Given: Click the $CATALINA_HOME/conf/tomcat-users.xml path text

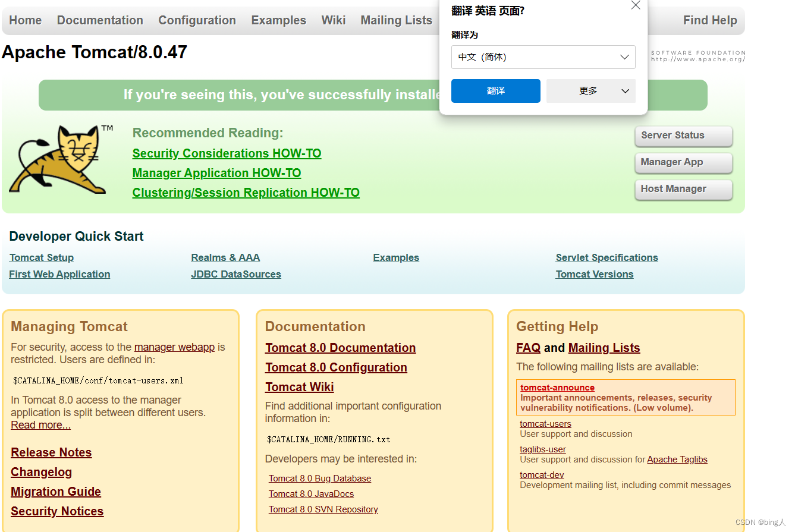Looking at the screenshot, I should 98,380.
